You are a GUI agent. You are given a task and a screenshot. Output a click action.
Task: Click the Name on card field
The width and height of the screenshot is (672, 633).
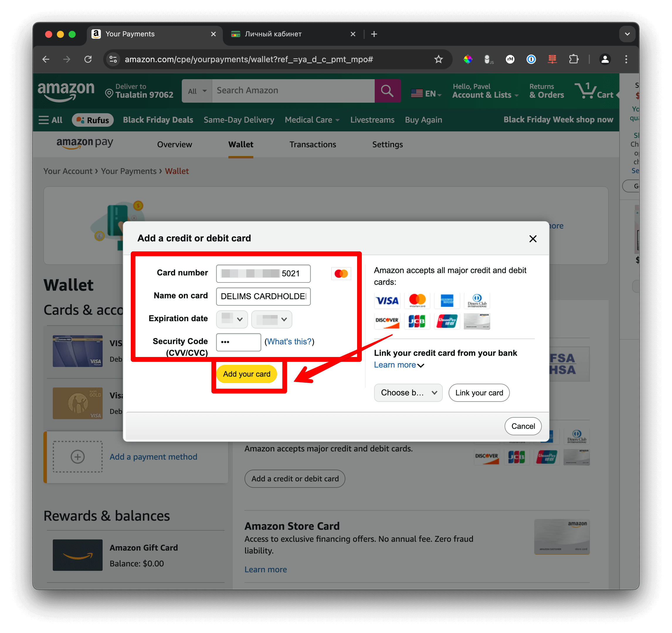(x=263, y=297)
